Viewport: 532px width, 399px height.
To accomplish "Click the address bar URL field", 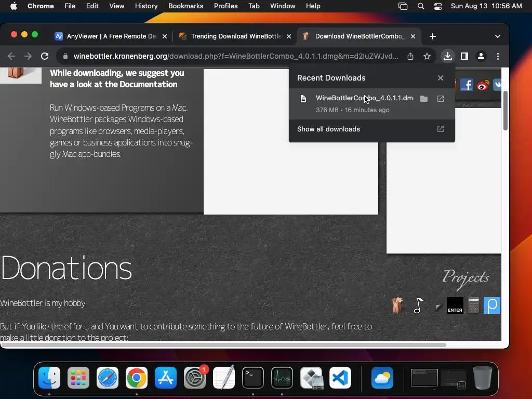I will pos(236,56).
